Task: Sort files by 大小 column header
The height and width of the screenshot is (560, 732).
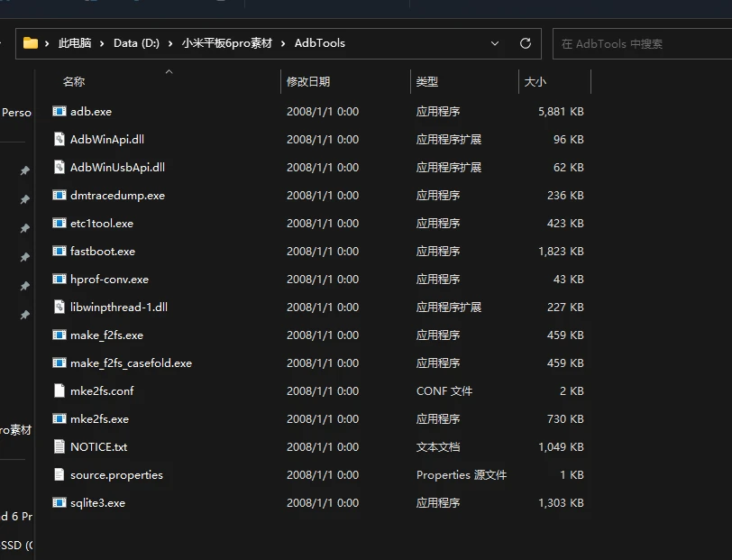Action: click(535, 82)
